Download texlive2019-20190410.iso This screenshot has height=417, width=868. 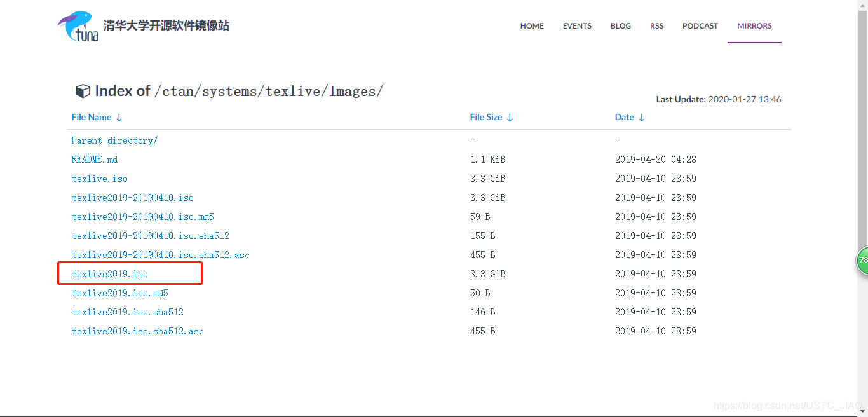coord(133,198)
